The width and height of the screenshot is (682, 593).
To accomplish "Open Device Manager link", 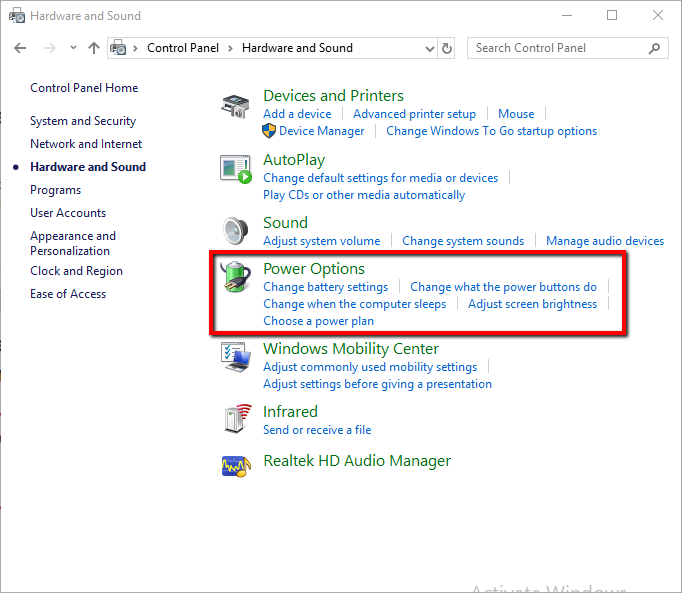I will [321, 131].
